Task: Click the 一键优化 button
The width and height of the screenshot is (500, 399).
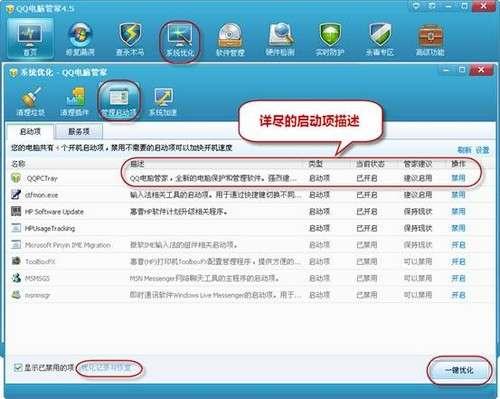Action: (459, 370)
